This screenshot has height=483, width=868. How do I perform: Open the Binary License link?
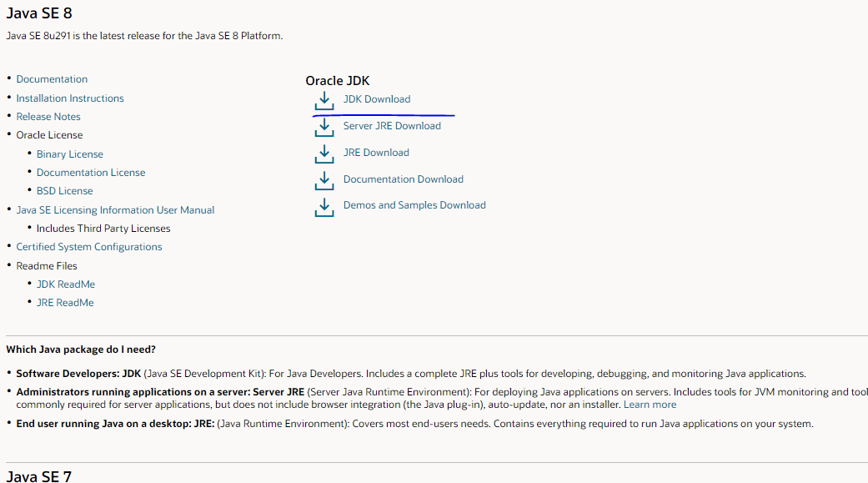(x=70, y=154)
